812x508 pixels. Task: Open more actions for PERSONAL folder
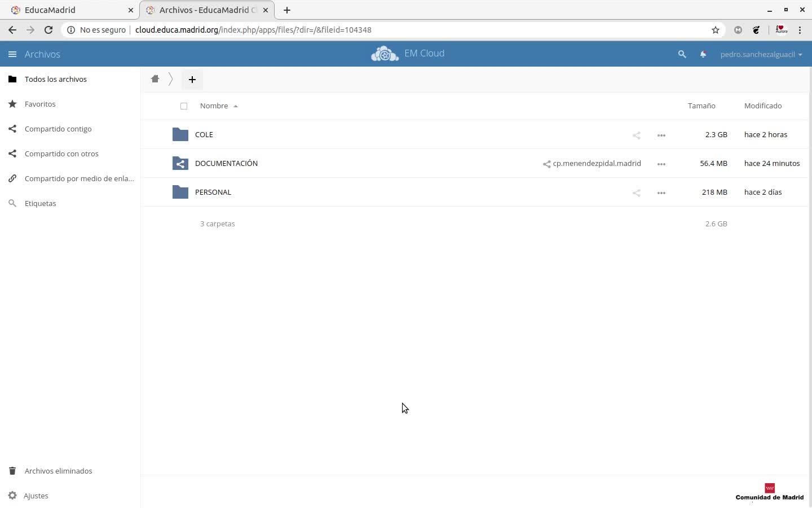tap(661, 192)
